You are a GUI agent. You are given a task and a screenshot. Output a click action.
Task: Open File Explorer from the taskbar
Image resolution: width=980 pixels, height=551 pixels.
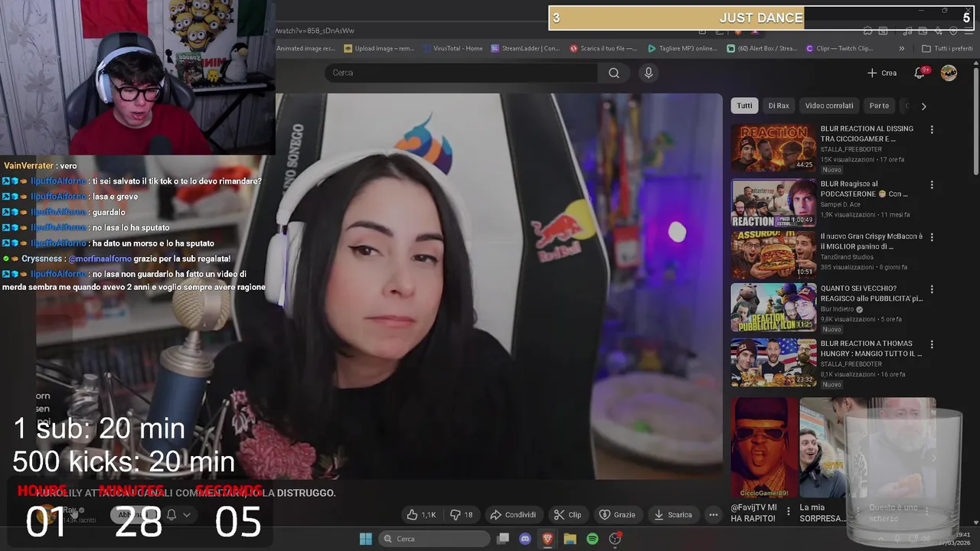click(570, 539)
